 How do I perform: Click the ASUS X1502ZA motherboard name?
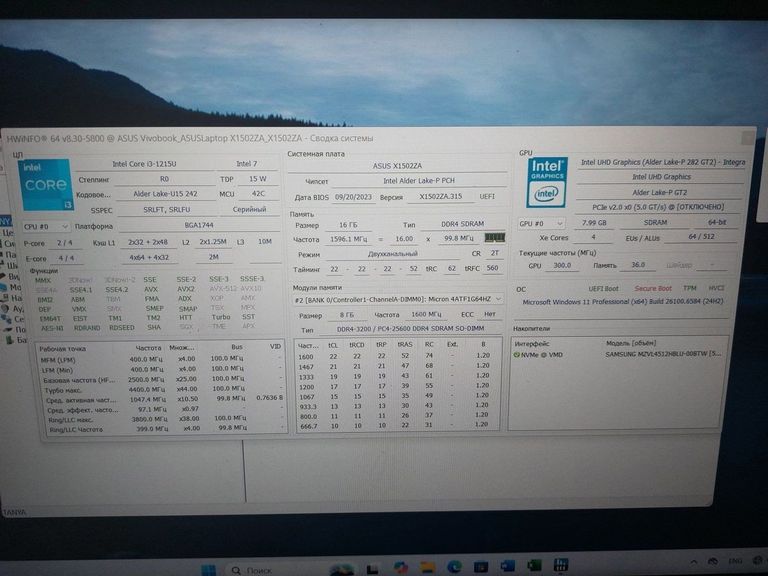pos(397,166)
